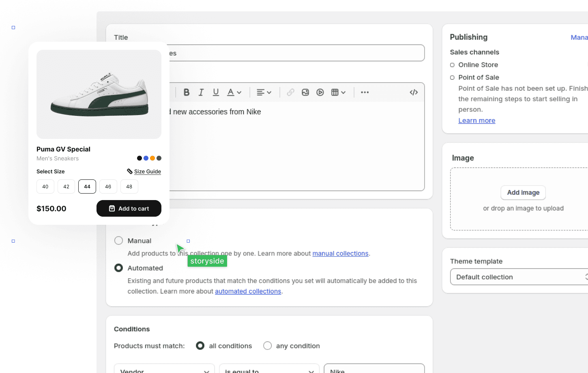Open the Default collection theme template dropdown
This screenshot has width=588, height=373.
point(519,277)
